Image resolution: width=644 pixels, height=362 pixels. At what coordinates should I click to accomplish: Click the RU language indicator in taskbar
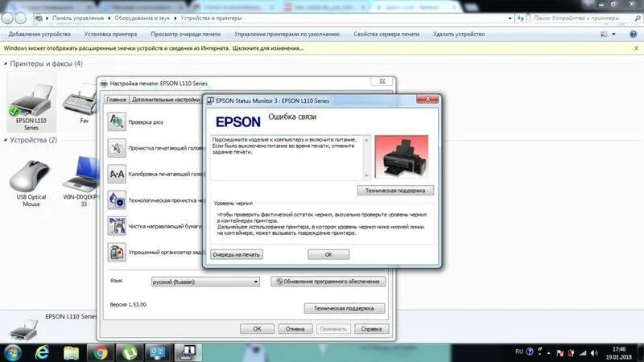pyautogui.click(x=519, y=352)
